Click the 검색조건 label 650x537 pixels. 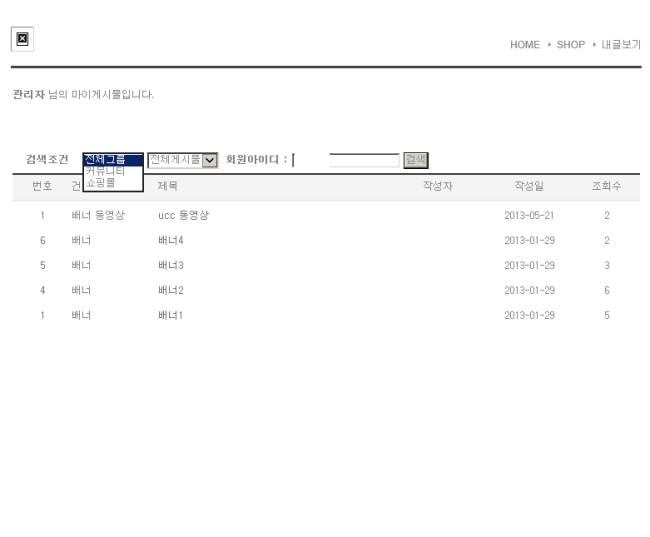click(x=47, y=160)
